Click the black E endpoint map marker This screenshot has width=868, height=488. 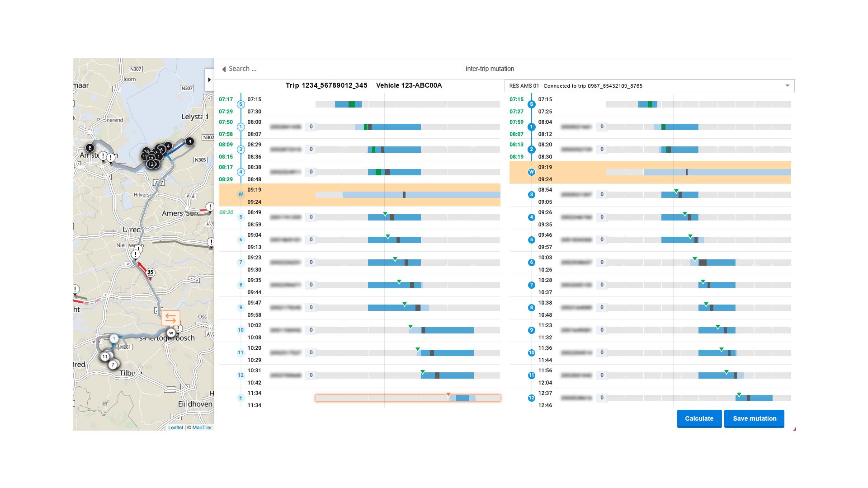(x=90, y=148)
